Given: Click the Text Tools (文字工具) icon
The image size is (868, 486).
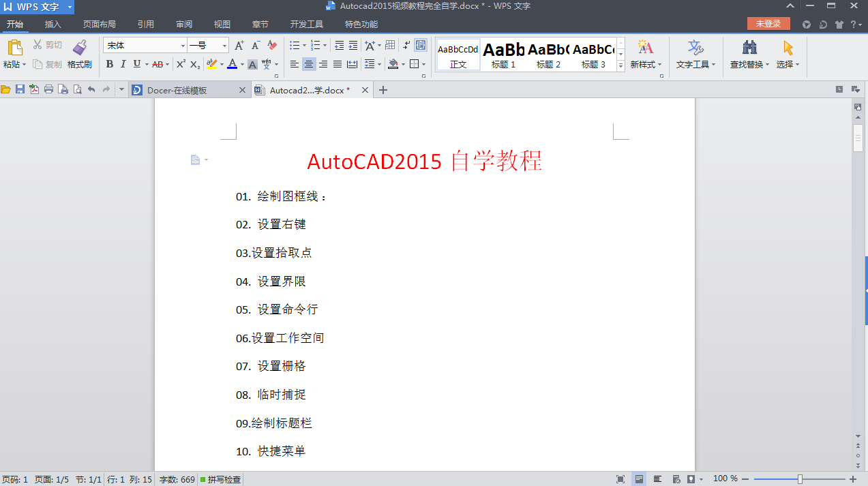Looking at the screenshot, I should (695, 47).
